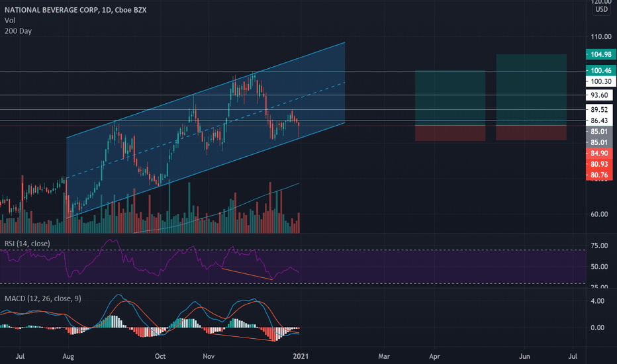
Task: Click the red 84.90 price label
Action: tap(599, 153)
